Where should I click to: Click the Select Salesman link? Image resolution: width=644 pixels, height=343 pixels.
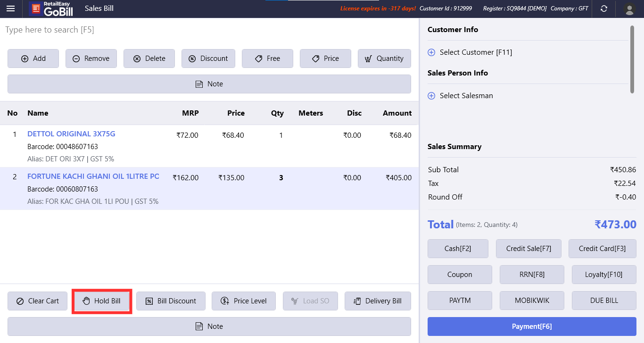pyautogui.click(x=466, y=96)
